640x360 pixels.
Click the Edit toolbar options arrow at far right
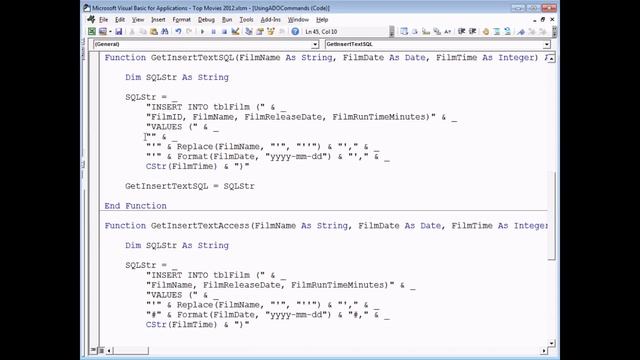click(x=554, y=31)
